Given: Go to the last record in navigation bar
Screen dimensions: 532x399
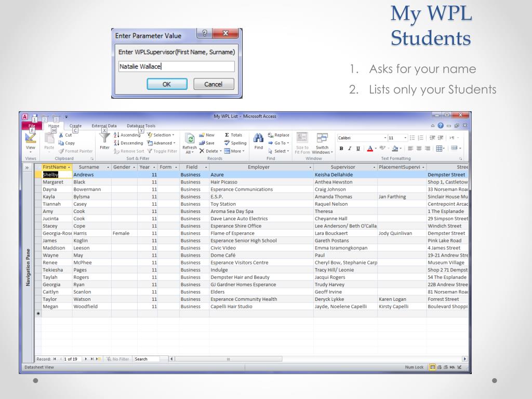Looking at the screenshot, I should point(92,359).
